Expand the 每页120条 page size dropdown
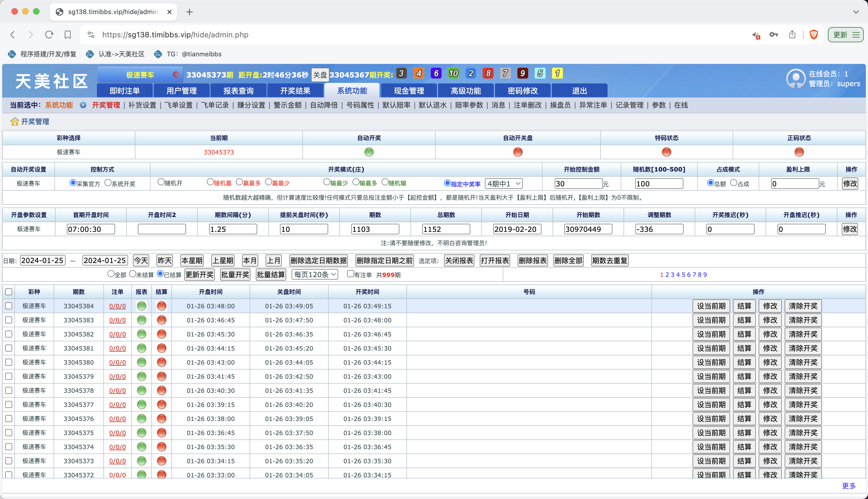This screenshot has height=499, width=868. pyautogui.click(x=315, y=274)
